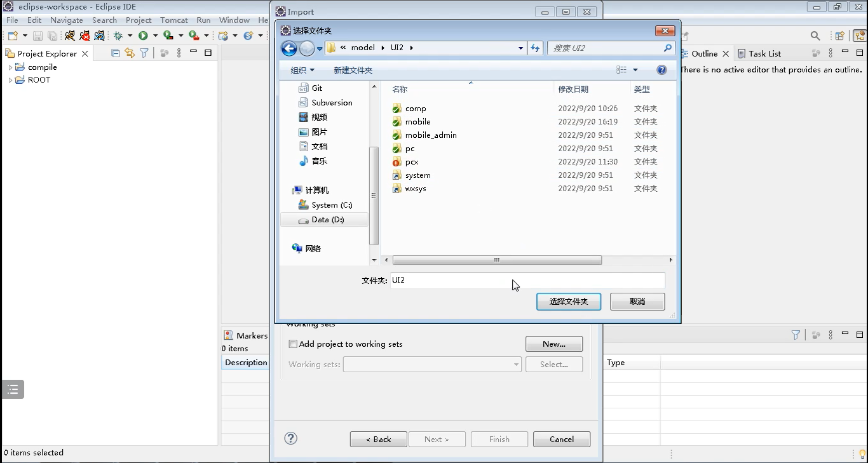868x463 pixels.
Task: Open the view options dropdown arrow
Action: [635, 70]
